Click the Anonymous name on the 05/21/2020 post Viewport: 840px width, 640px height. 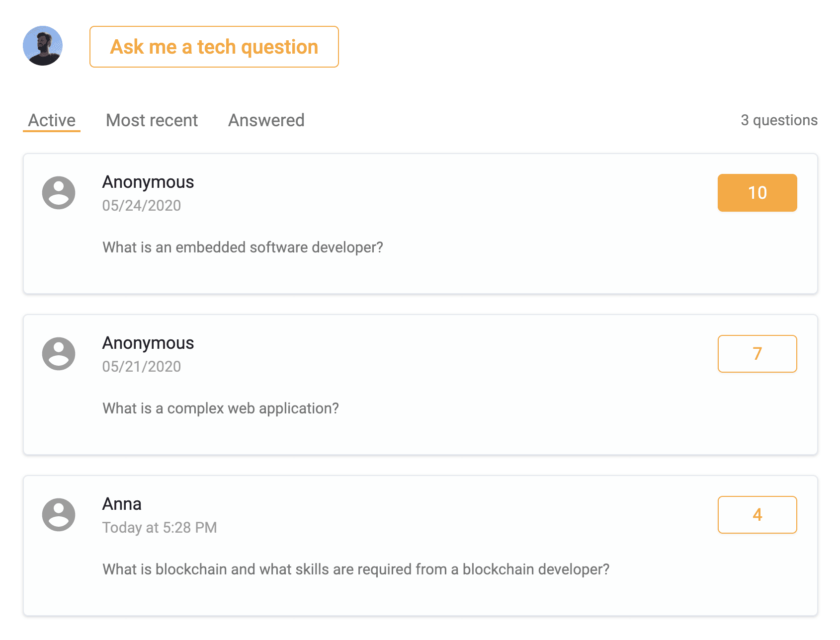[148, 343]
